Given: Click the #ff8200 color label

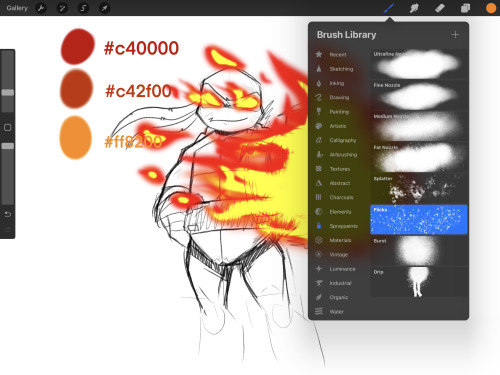Looking at the screenshot, I should click(133, 142).
